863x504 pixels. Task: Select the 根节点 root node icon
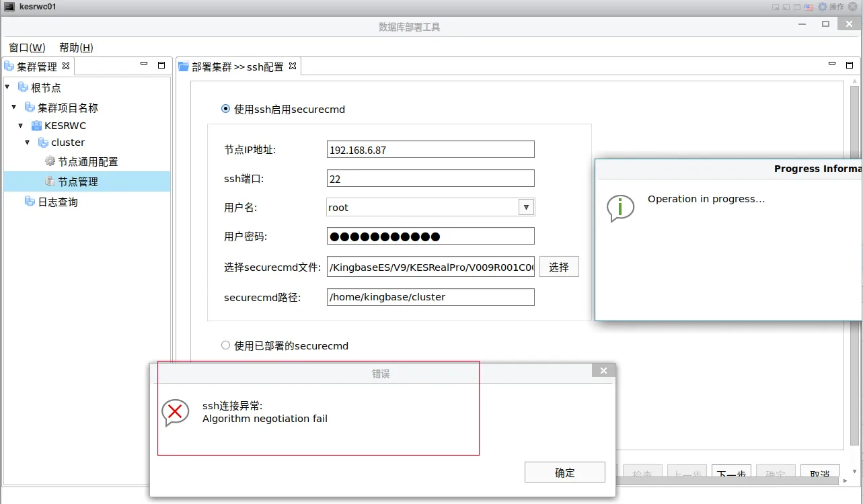coord(24,87)
